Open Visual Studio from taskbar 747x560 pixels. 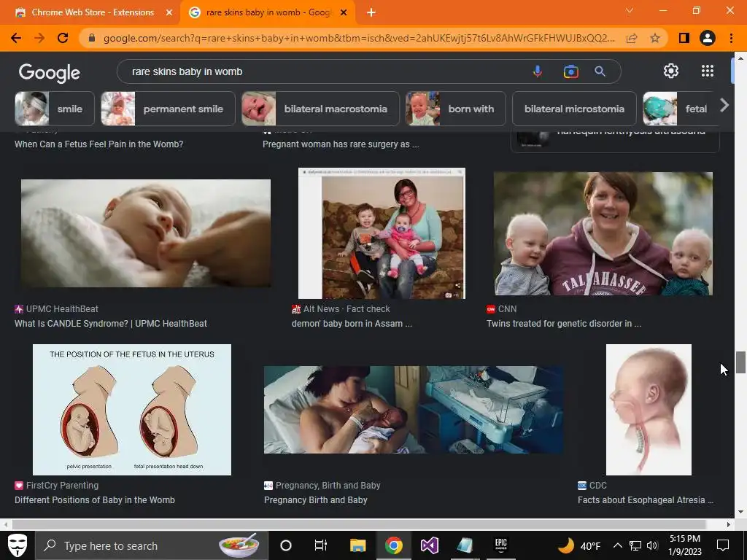point(429,545)
